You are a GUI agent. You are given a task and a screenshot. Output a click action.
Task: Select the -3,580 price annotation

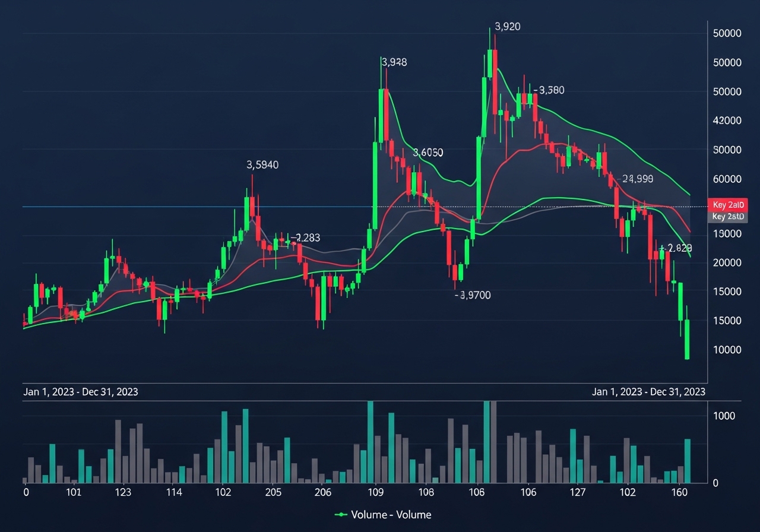click(549, 90)
